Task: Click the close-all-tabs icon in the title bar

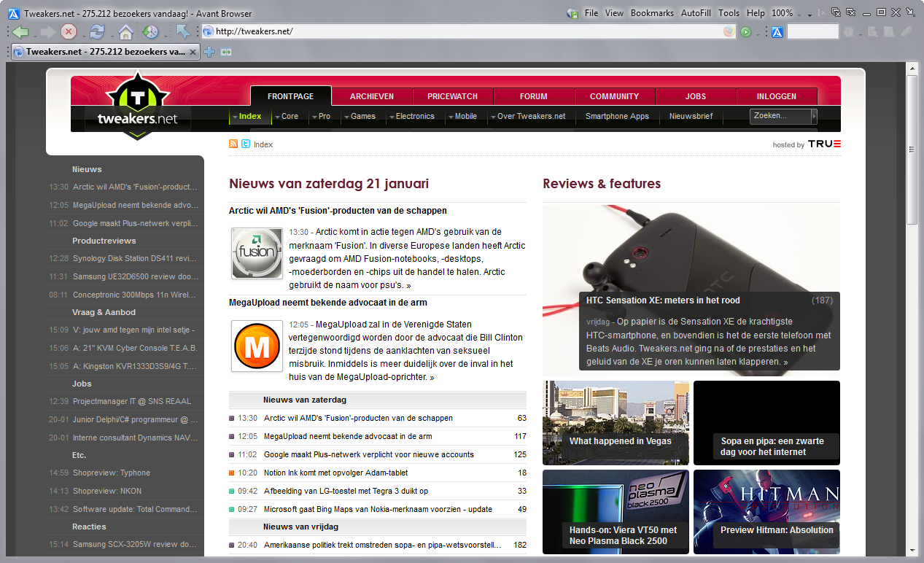Action: (836, 12)
